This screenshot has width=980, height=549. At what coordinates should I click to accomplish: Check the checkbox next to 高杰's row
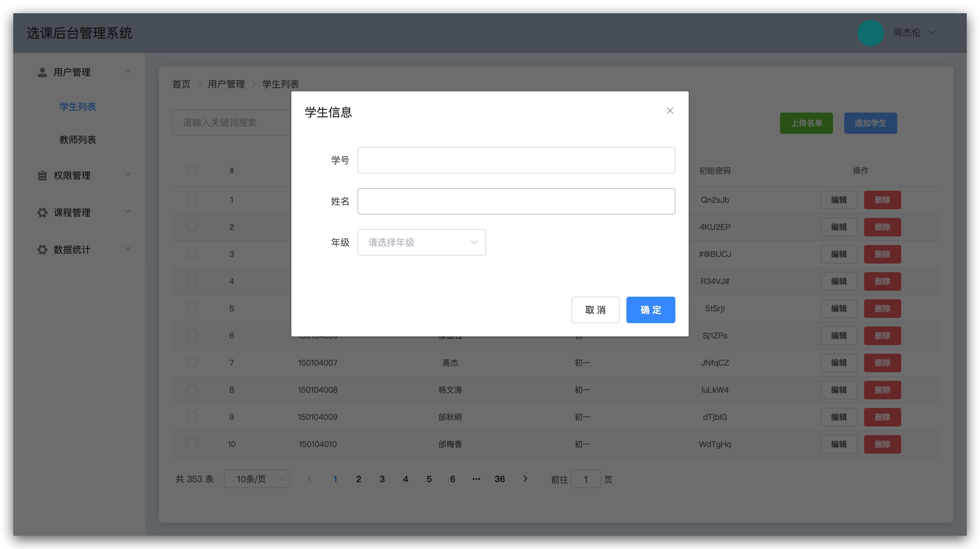[x=192, y=362]
